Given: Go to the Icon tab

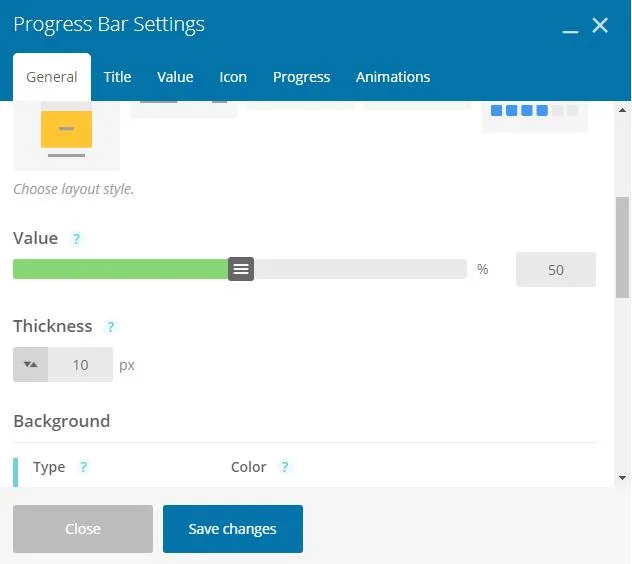Looking at the screenshot, I should pos(233,77).
